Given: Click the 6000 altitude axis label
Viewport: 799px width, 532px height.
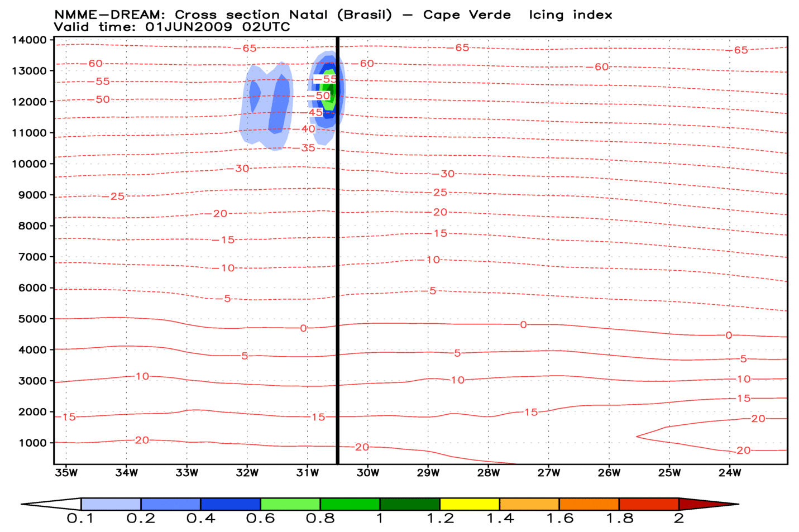Looking at the screenshot, I should click(32, 288).
